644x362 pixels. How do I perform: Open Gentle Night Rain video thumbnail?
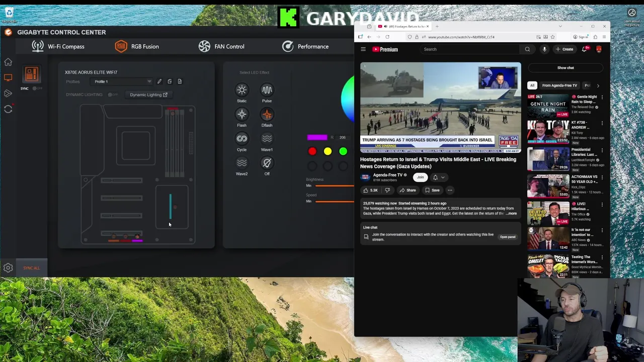point(548,106)
